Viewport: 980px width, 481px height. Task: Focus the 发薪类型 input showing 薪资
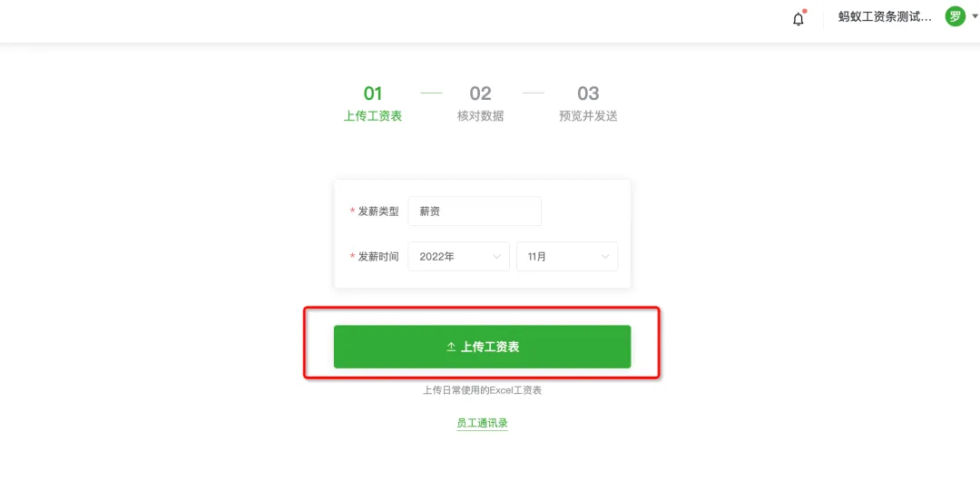coord(475,211)
